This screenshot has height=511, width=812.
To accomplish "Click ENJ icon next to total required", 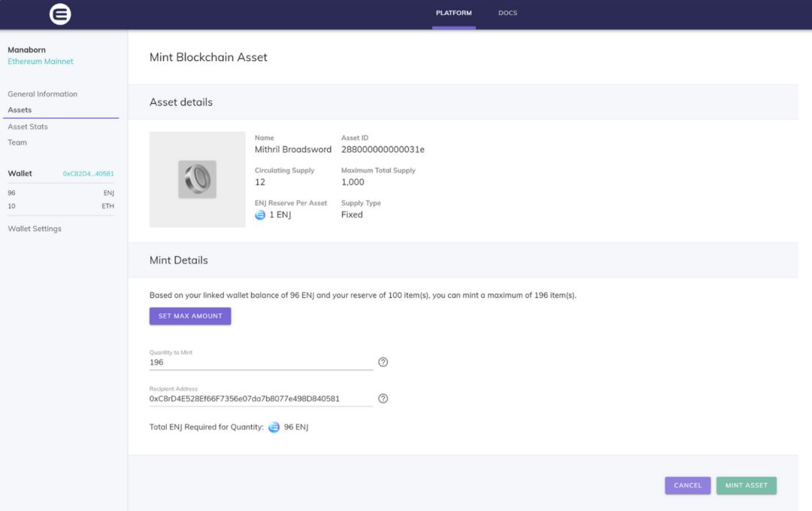I will click(274, 427).
